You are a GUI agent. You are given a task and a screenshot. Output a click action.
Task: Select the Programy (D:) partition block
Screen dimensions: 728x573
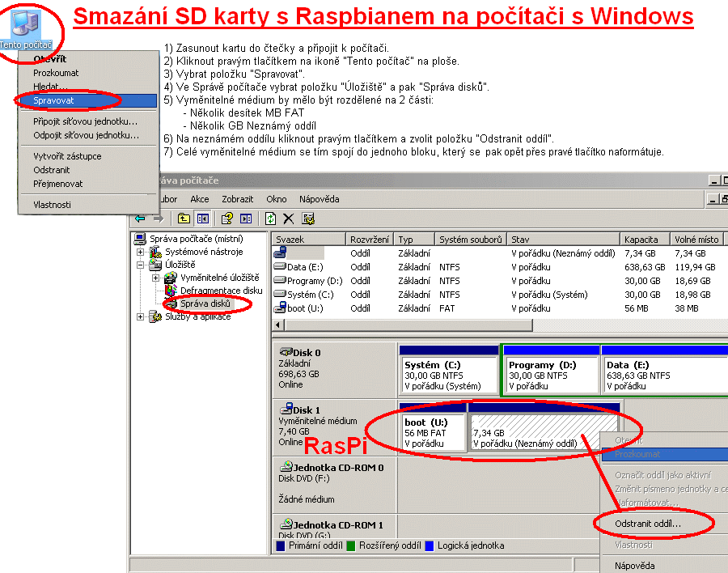551,371
